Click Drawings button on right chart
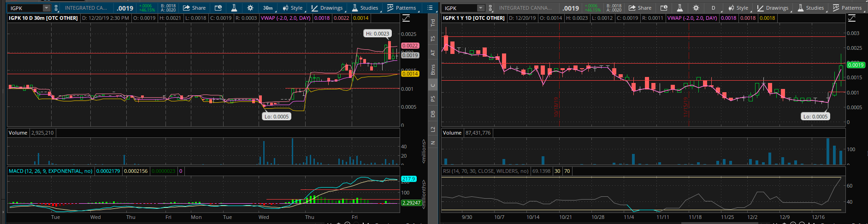Image resolution: width=868 pixels, height=224 pixels. pos(773,8)
